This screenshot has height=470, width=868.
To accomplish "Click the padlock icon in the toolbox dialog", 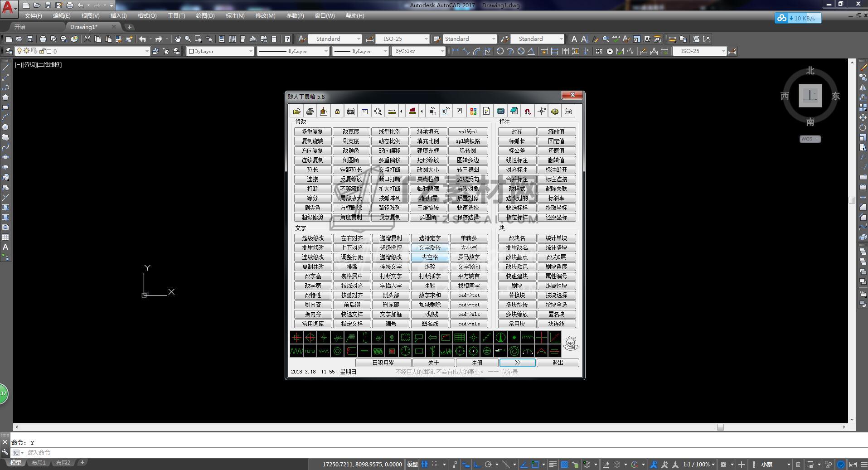I will click(337, 111).
